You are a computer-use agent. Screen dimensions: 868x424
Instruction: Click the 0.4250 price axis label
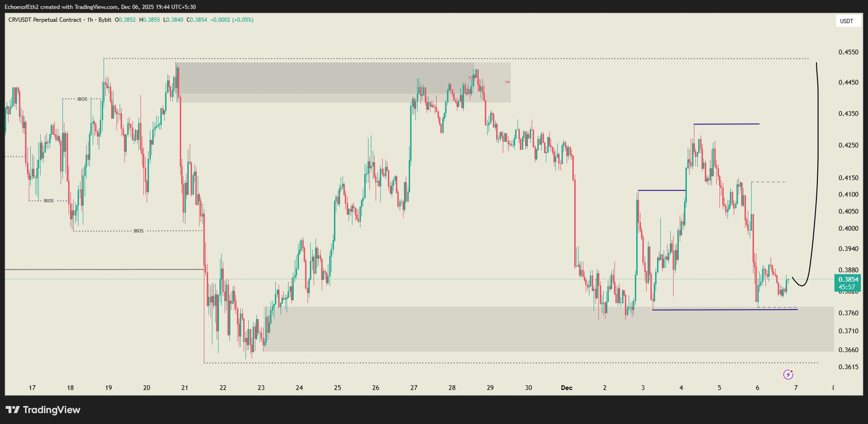(848, 145)
